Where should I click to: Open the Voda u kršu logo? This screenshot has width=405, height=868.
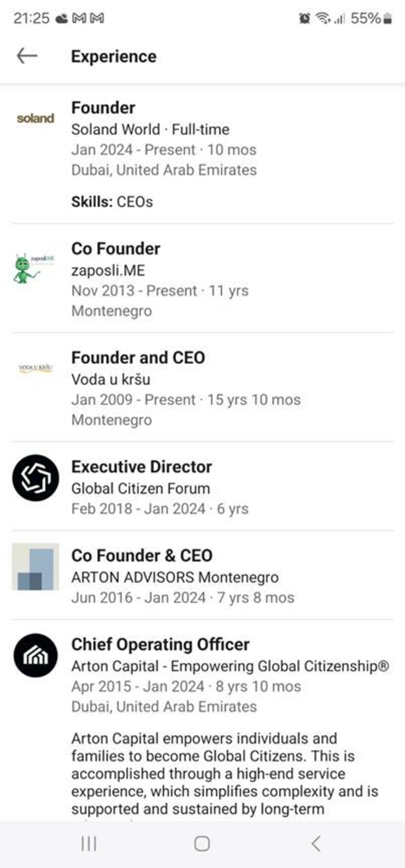pyautogui.click(x=35, y=368)
